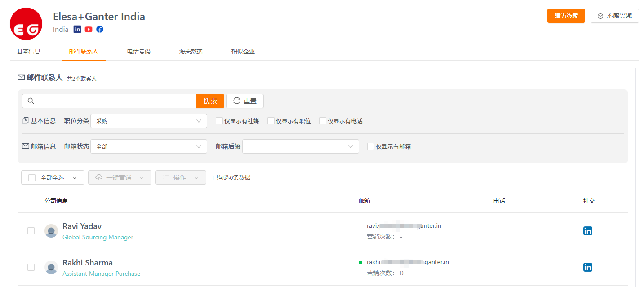The width and height of the screenshot is (644, 287).
Task: Open the 职位分类 dropdown showing 采购
Action: pyautogui.click(x=149, y=121)
